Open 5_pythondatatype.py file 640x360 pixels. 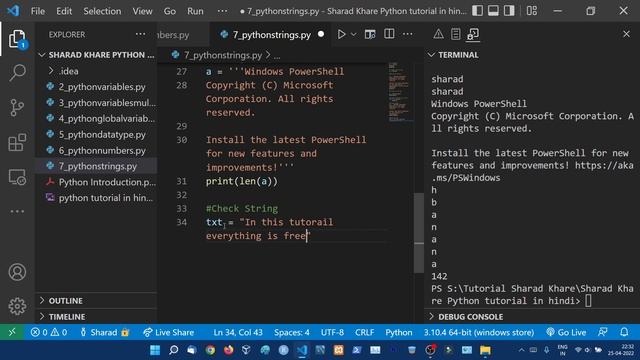tap(96, 134)
